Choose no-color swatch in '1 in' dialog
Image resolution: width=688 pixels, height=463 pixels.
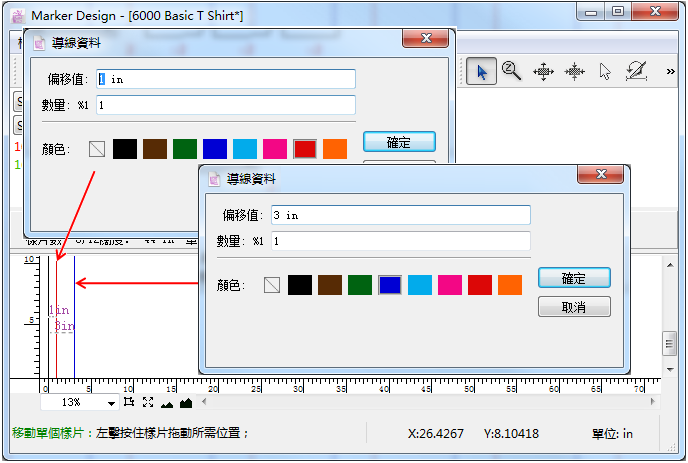point(97,149)
